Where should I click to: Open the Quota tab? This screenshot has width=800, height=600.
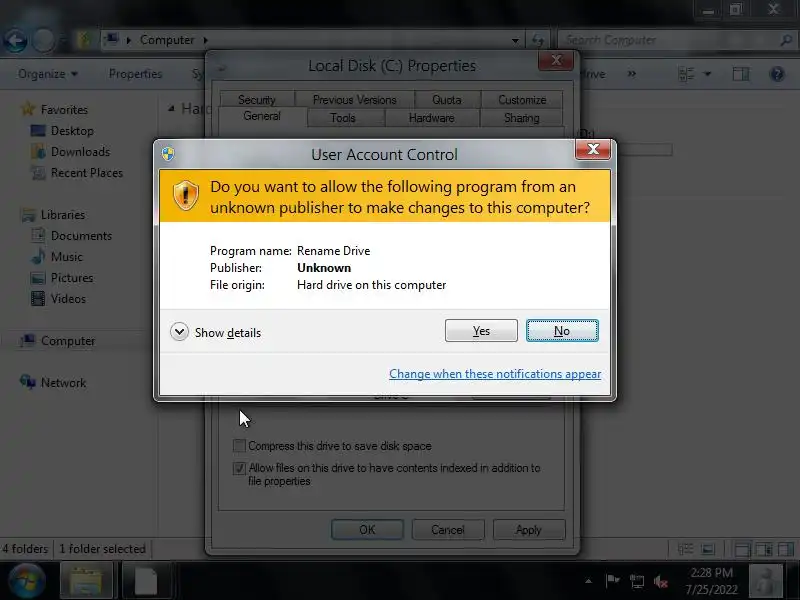(x=447, y=99)
